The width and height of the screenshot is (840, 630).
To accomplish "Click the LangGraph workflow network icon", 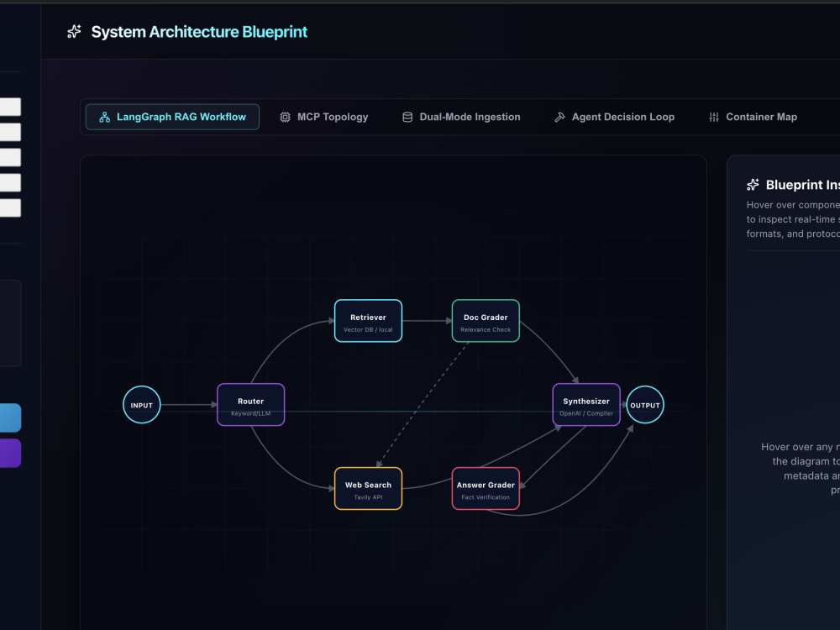I will (104, 117).
